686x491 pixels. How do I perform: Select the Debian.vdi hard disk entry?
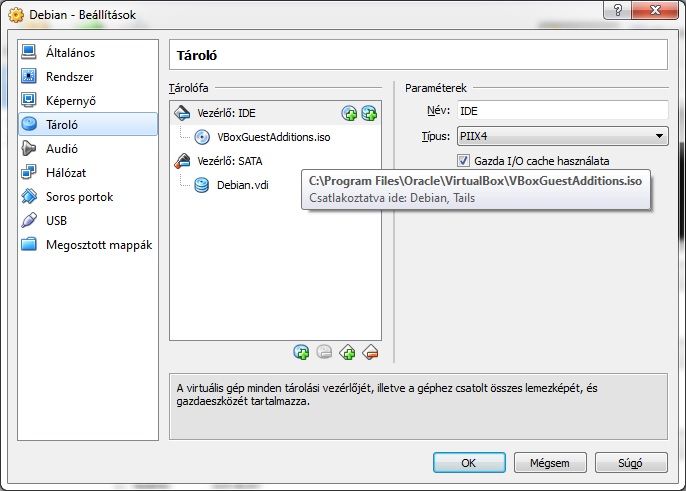(x=243, y=185)
